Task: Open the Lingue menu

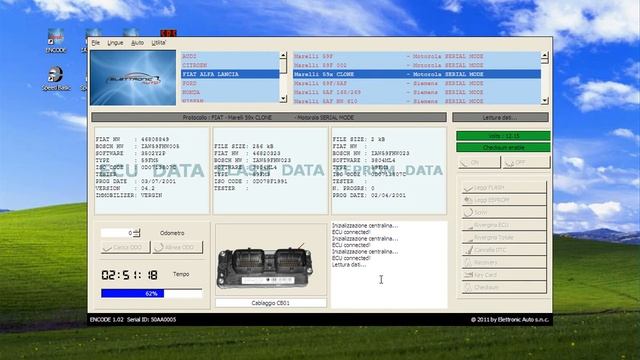Action: point(115,42)
